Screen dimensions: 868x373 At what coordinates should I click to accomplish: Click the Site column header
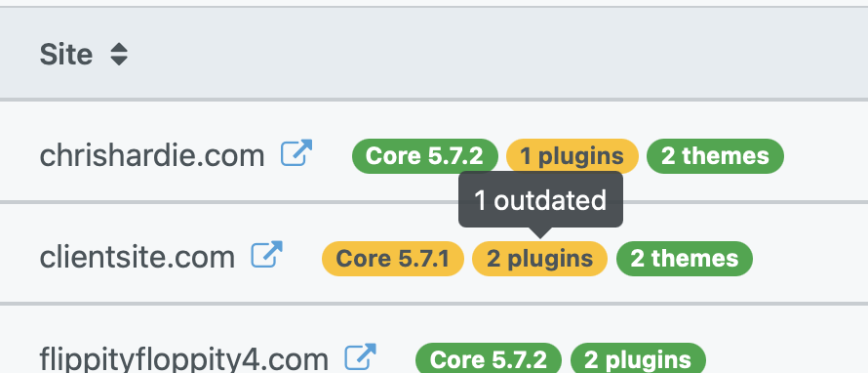click(x=66, y=55)
